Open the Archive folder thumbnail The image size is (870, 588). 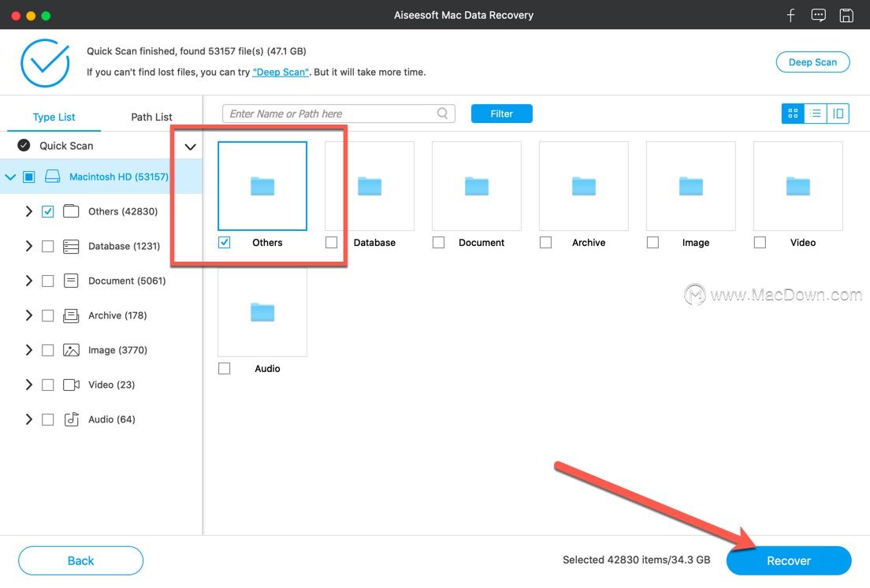coord(584,186)
